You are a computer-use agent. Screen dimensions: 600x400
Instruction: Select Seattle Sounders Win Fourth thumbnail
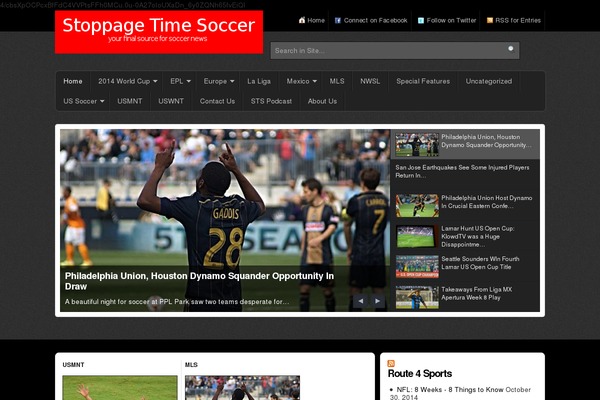pos(417,266)
